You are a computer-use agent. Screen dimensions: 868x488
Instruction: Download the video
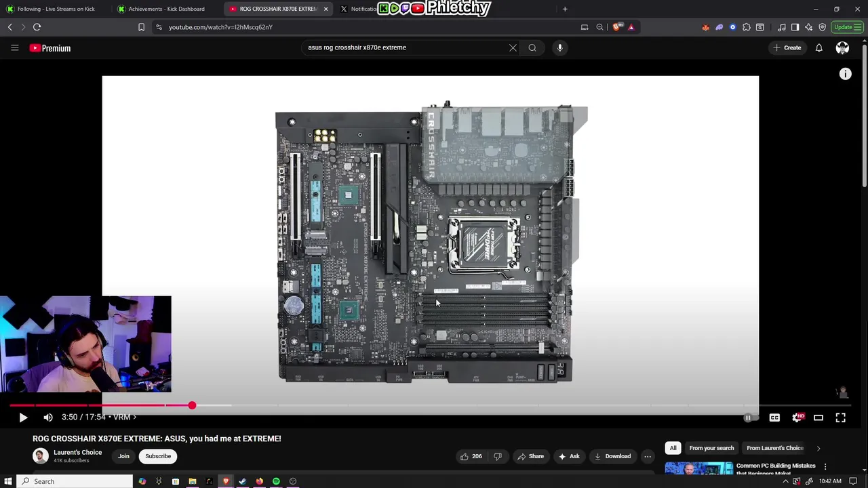click(x=612, y=456)
